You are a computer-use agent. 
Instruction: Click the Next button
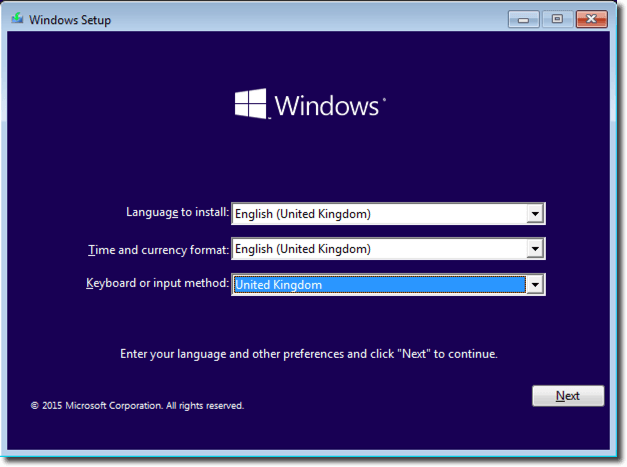click(568, 396)
